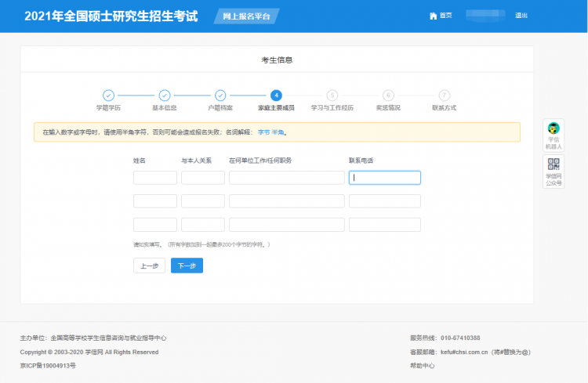588x383 pixels.
Task: Click step 3 checkmark circle 户籍档案
Action: (x=220, y=95)
